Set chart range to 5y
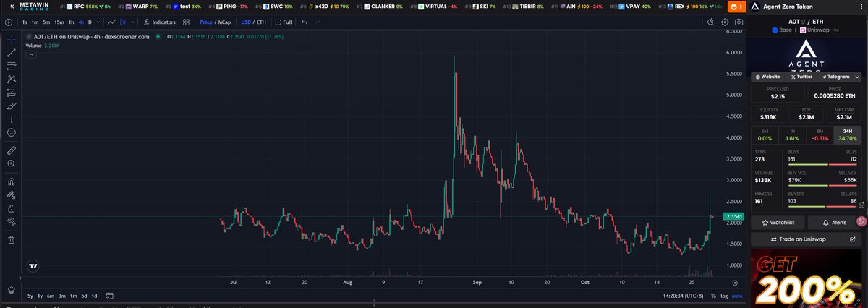 (x=30, y=296)
